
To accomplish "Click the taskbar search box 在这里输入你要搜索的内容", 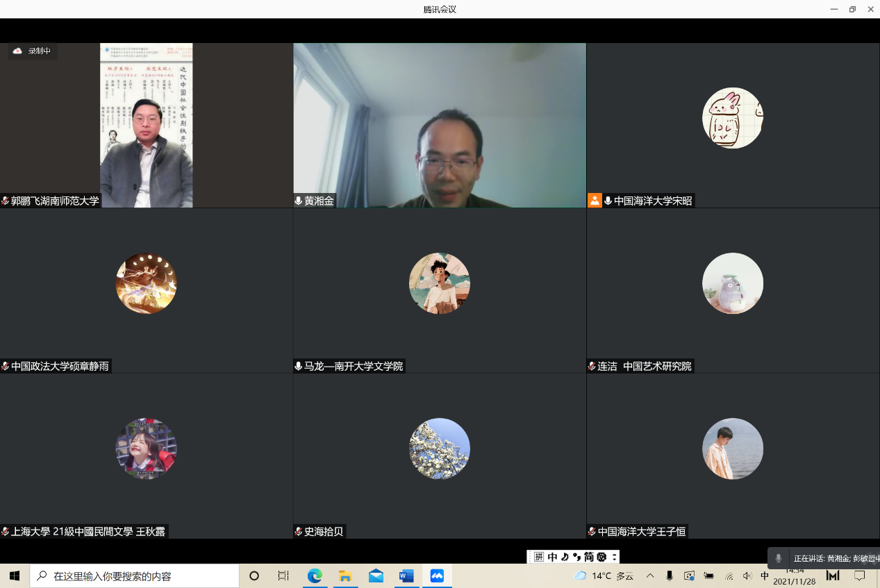I will (135, 576).
